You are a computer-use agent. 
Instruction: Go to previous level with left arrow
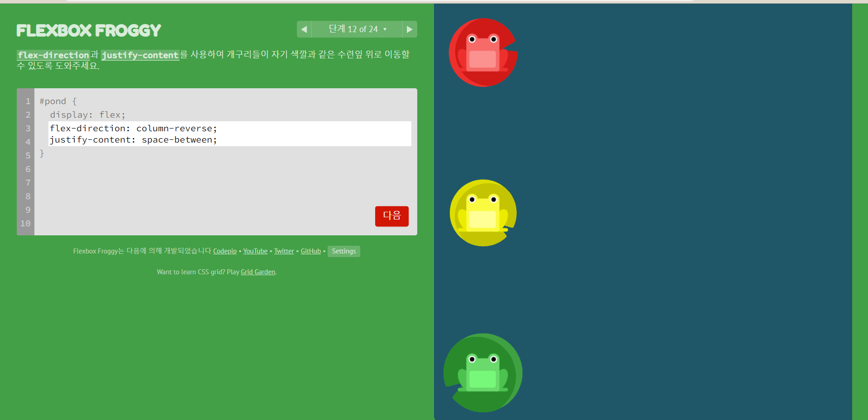[304, 29]
